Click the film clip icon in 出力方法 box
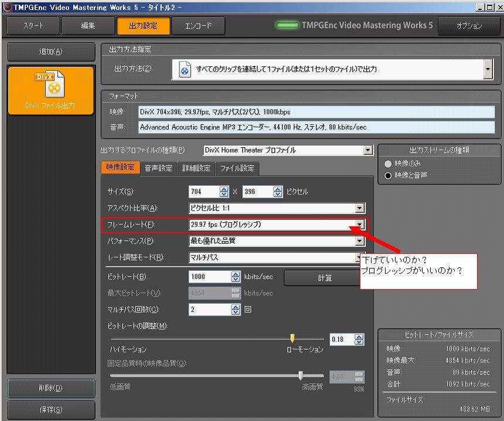The height and width of the screenshot is (421, 504). [185, 69]
